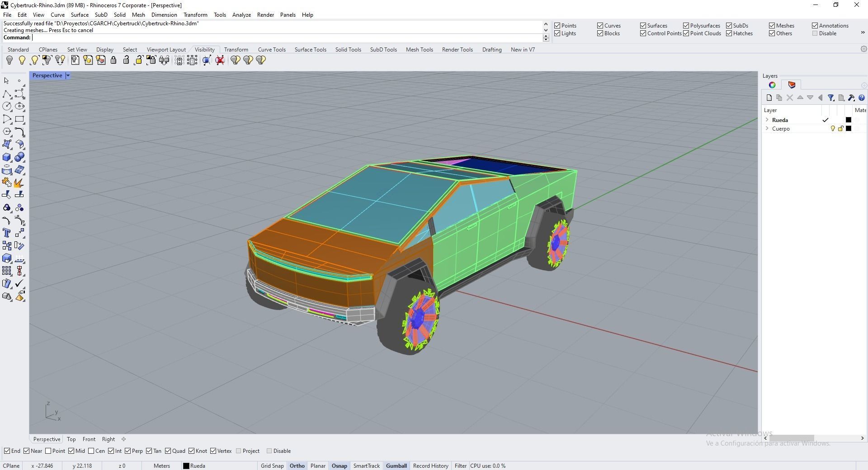The height and width of the screenshot is (470, 868).
Task: Open Layers panel help icon
Action: click(862, 98)
